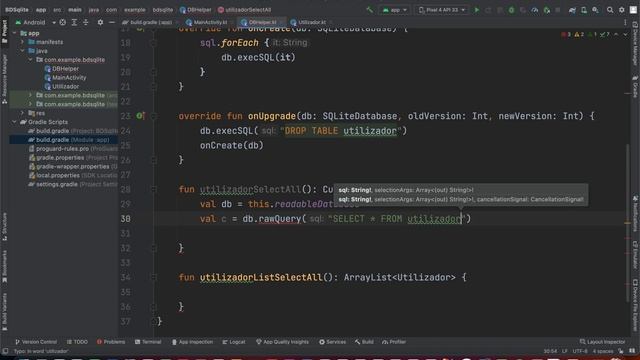
Task: Hide the Project panel with minus icon
Action: tap(111, 22)
